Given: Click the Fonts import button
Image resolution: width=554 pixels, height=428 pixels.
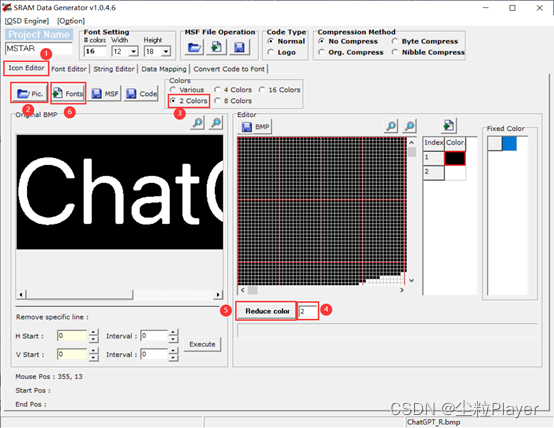Looking at the screenshot, I should pos(68,93).
